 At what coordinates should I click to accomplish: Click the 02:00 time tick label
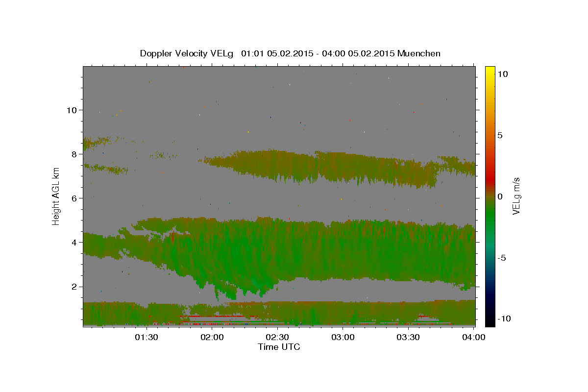213,337
